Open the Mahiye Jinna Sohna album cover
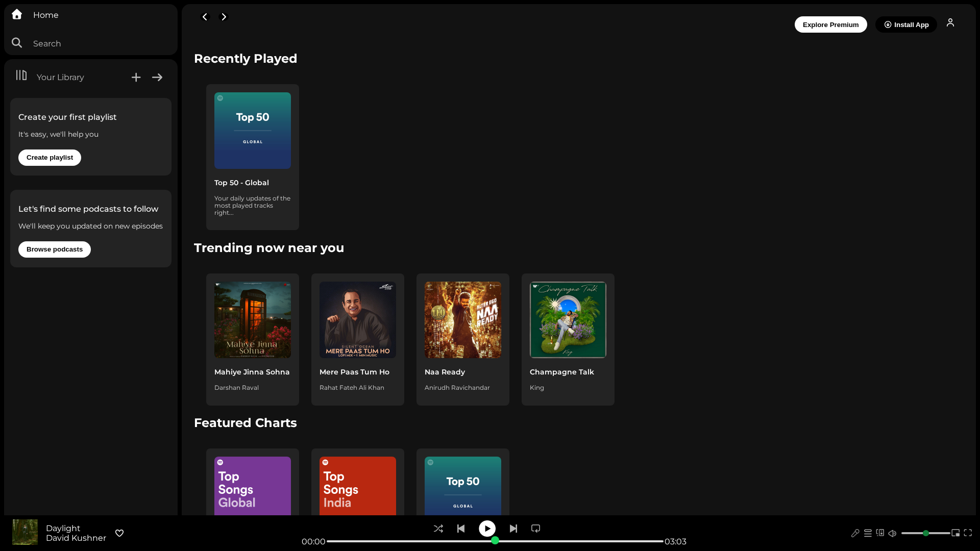The height and width of the screenshot is (551, 980). pos(253,320)
